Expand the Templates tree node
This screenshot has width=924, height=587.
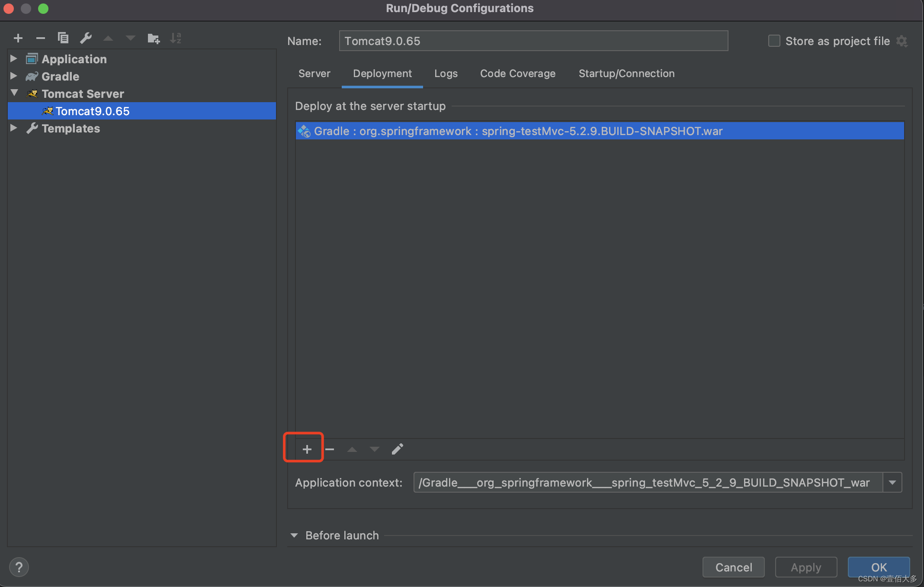(x=13, y=128)
